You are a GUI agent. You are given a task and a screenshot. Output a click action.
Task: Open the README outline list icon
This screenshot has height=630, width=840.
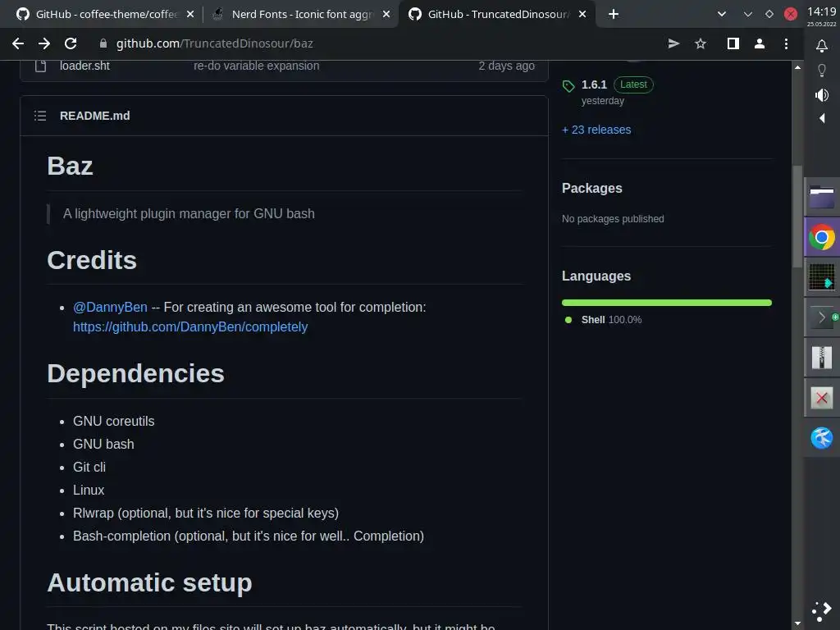[x=40, y=116]
